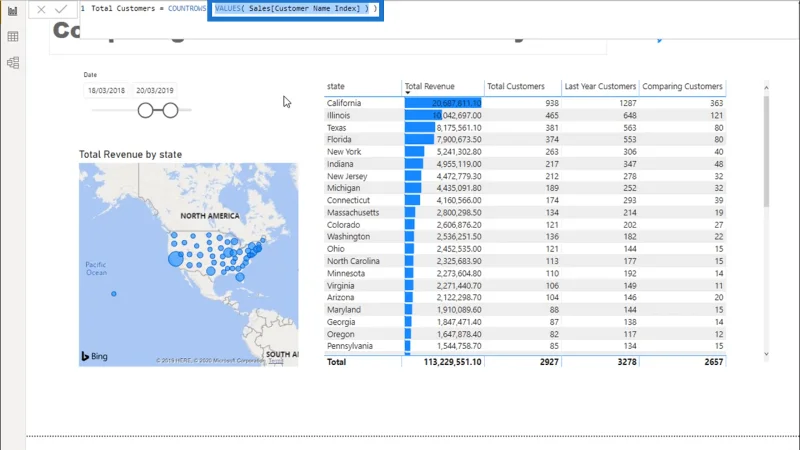This screenshot has width=800, height=450.
Task: Sort by Last Year Customers header
Action: coord(600,87)
